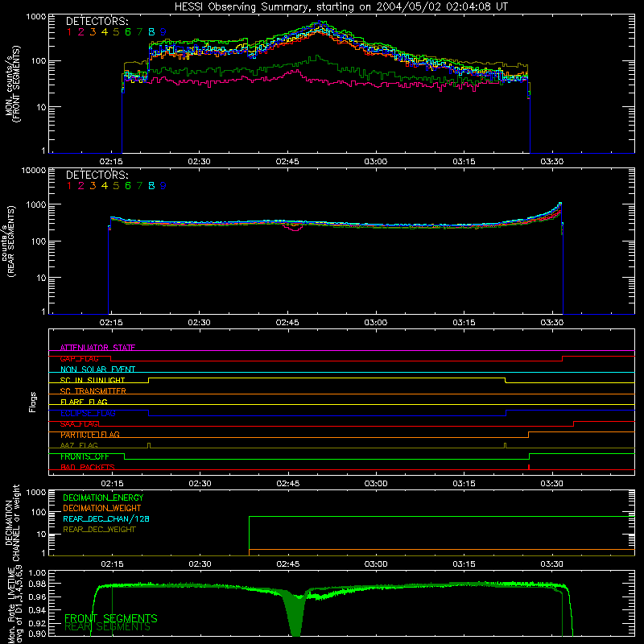Click the GAP_FLAG label
Image resolution: width=644 pixels, height=644 pixels.
pyautogui.click(x=79, y=358)
